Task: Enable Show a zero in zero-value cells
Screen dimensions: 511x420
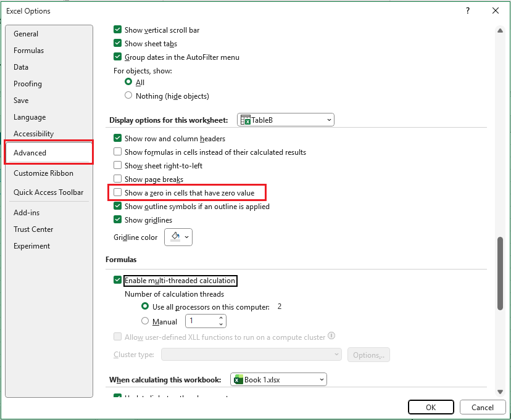Action: click(x=118, y=192)
